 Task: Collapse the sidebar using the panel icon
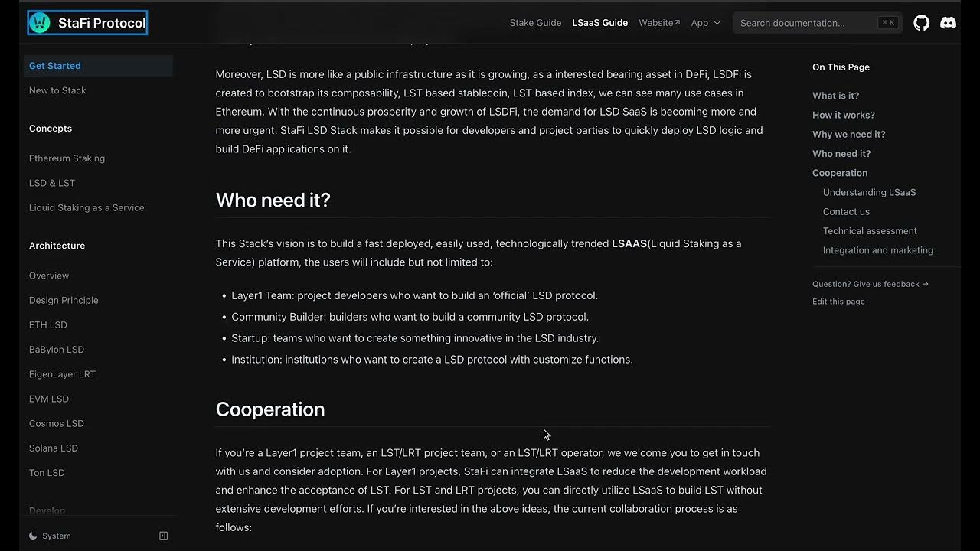click(x=163, y=536)
